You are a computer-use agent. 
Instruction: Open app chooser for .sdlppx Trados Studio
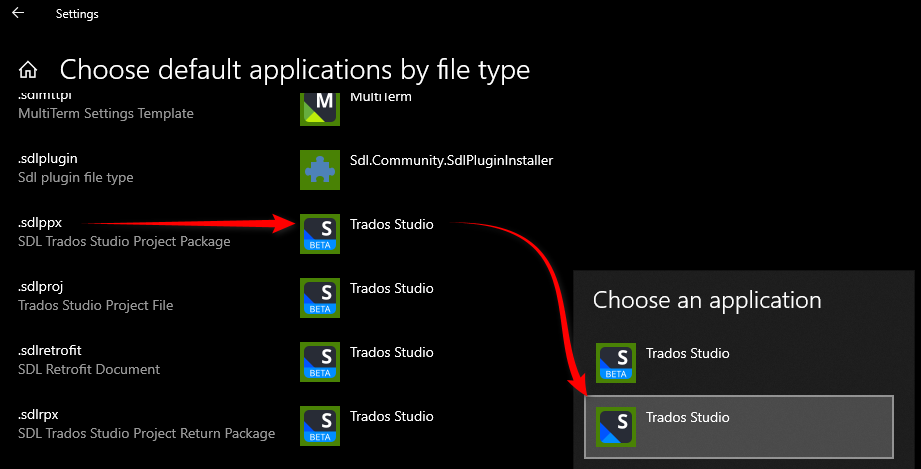392,225
